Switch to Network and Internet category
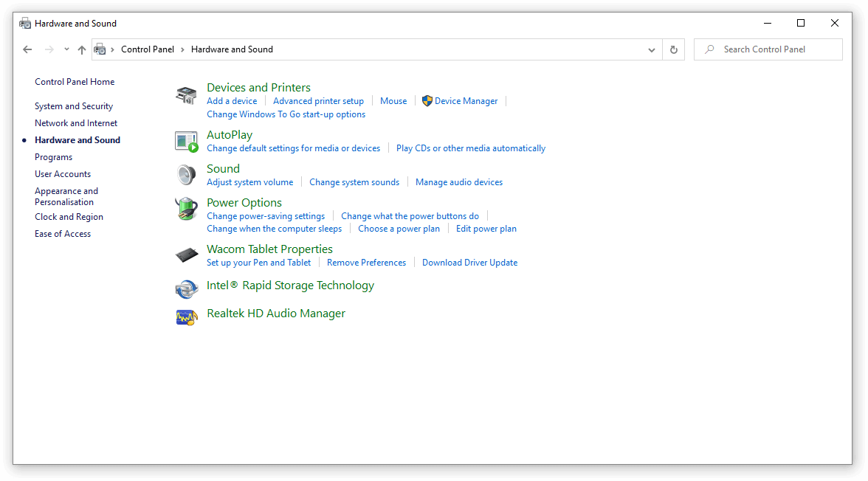The width and height of the screenshot is (868, 481). pyautogui.click(x=76, y=123)
